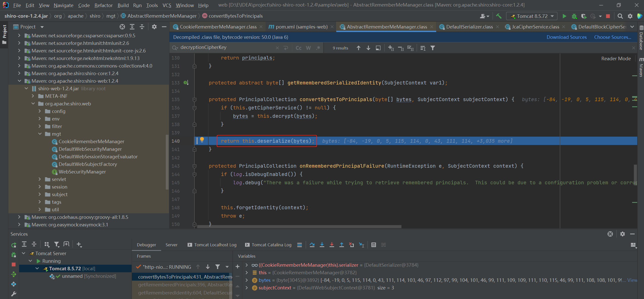Open the Tomcat 8.5.72 run configuration dropdown
The height and width of the screenshot is (299, 644).
pos(532,16)
